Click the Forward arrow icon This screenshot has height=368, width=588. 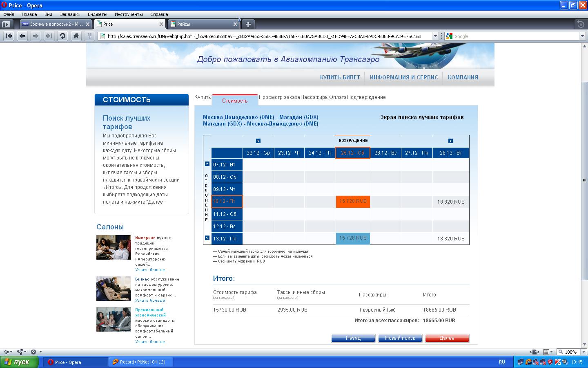36,36
